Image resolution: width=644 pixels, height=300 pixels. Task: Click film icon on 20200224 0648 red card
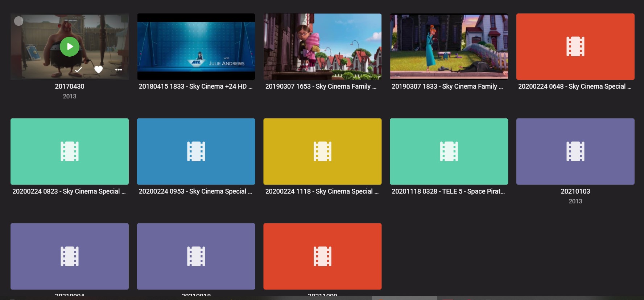click(x=575, y=46)
